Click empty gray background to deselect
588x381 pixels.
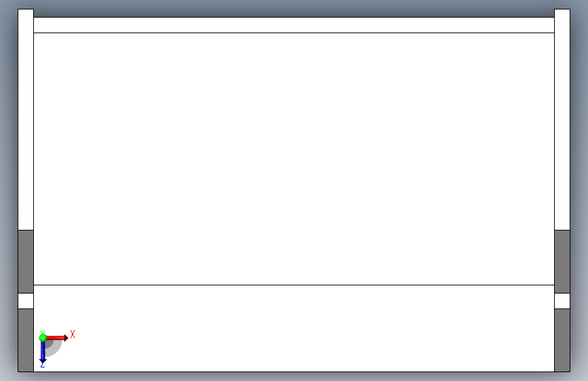point(294,5)
